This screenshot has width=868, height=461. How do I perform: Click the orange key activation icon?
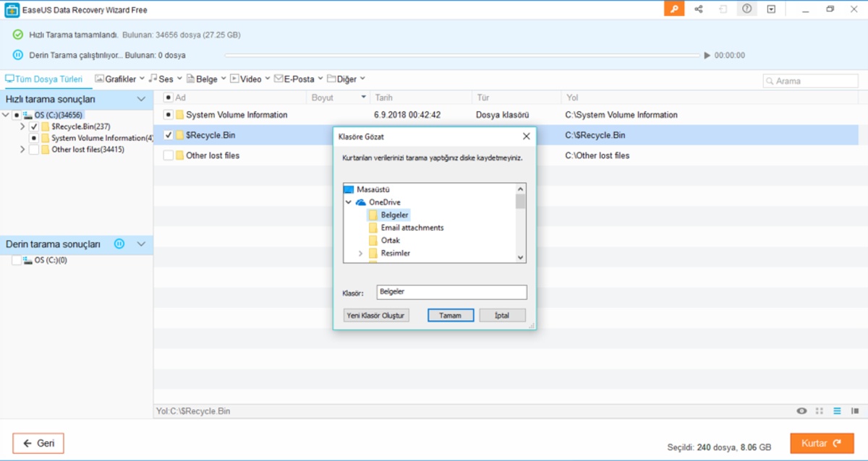click(x=674, y=9)
